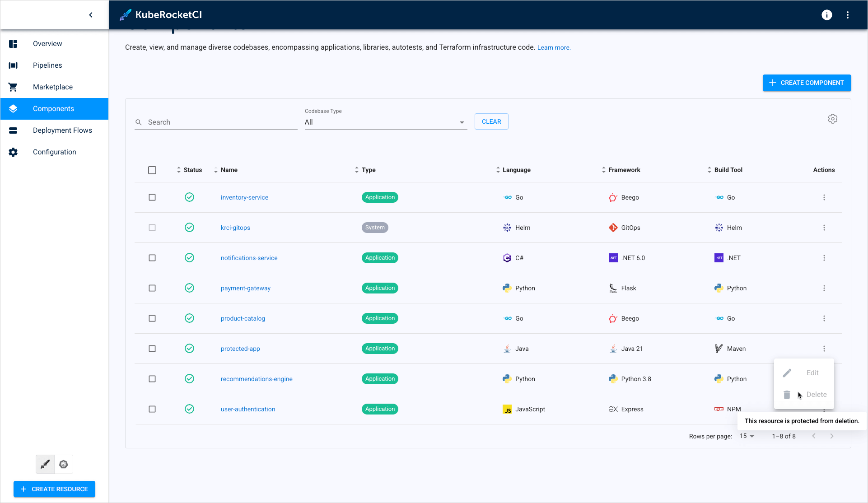Open the header kebab menu
Viewport: 868px width, 503px height.
click(x=847, y=15)
